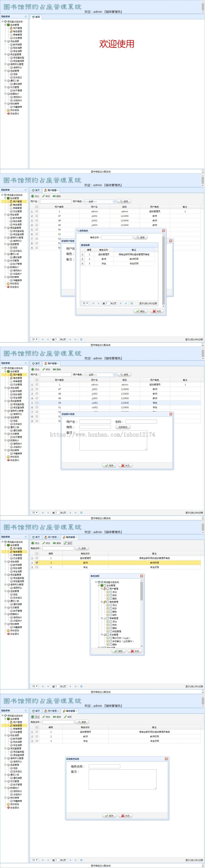Image resolution: width=205 pixels, height=868 pixels.
Task: Click 确定 button in 选择角色 dialog
Action: click(141, 311)
